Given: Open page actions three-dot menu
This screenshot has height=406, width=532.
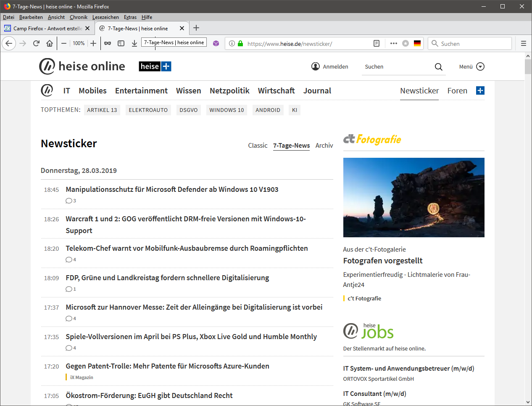Looking at the screenshot, I should pyautogui.click(x=393, y=43).
